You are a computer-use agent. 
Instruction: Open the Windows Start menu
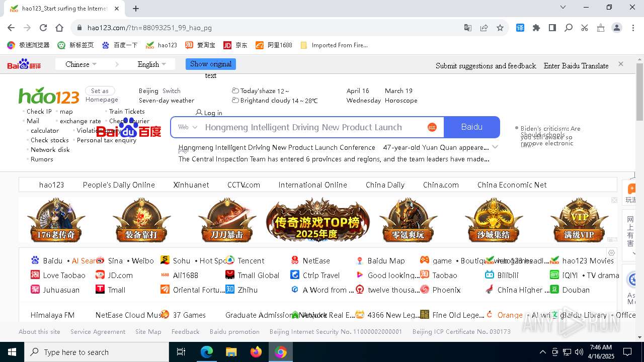point(12,352)
